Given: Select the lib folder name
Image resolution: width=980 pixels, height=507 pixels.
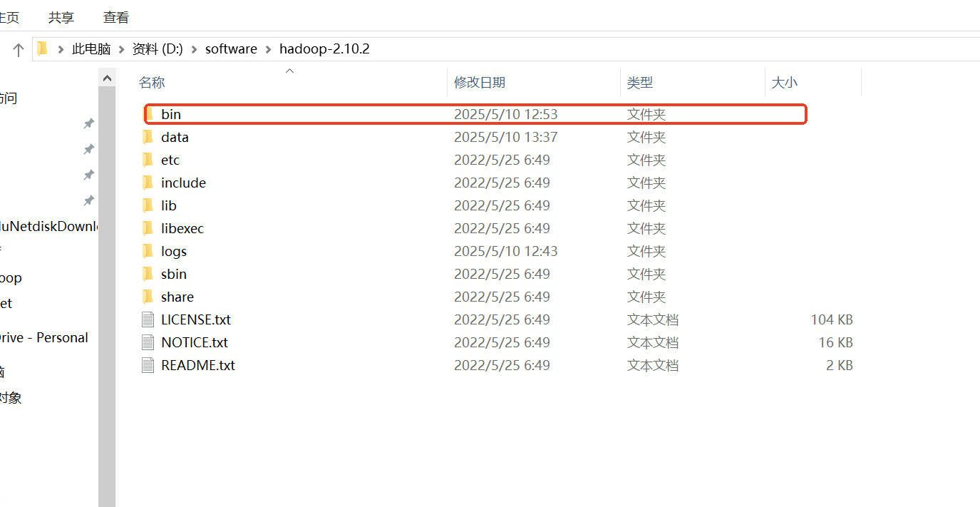Looking at the screenshot, I should click(x=168, y=205).
